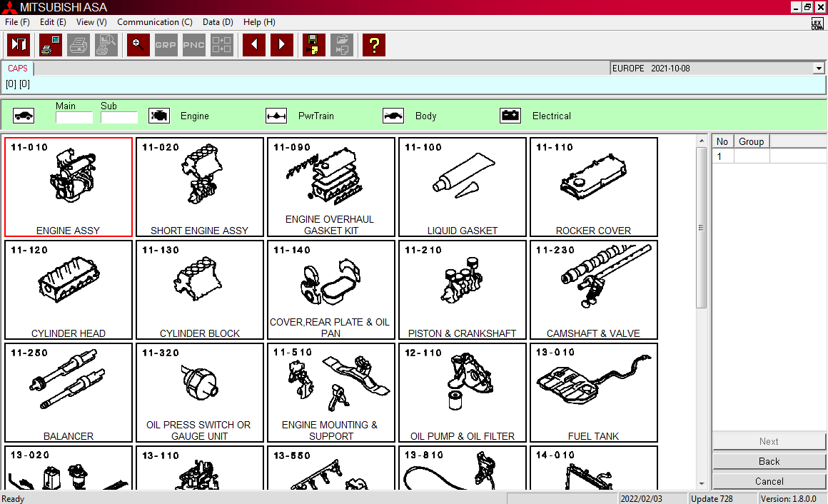The width and height of the screenshot is (828, 504).
Task: Click the Main input field
Action: pyautogui.click(x=74, y=117)
